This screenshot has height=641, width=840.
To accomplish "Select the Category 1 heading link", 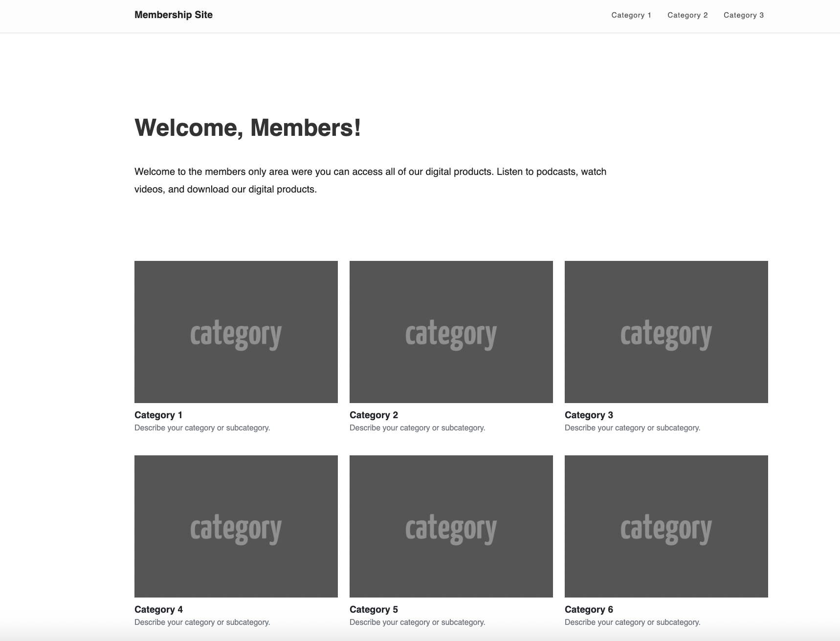I will (x=158, y=415).
